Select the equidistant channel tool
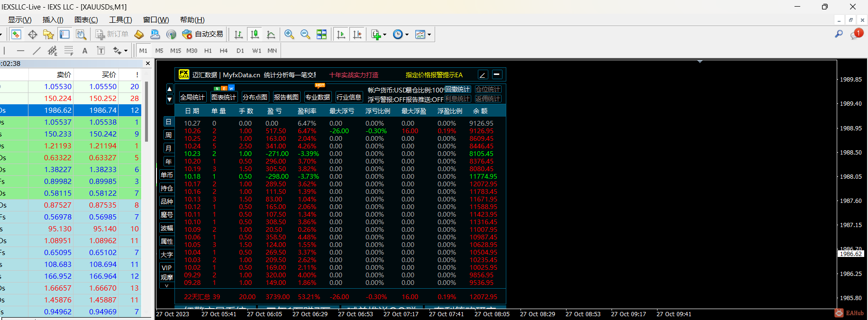 (53, 51)
